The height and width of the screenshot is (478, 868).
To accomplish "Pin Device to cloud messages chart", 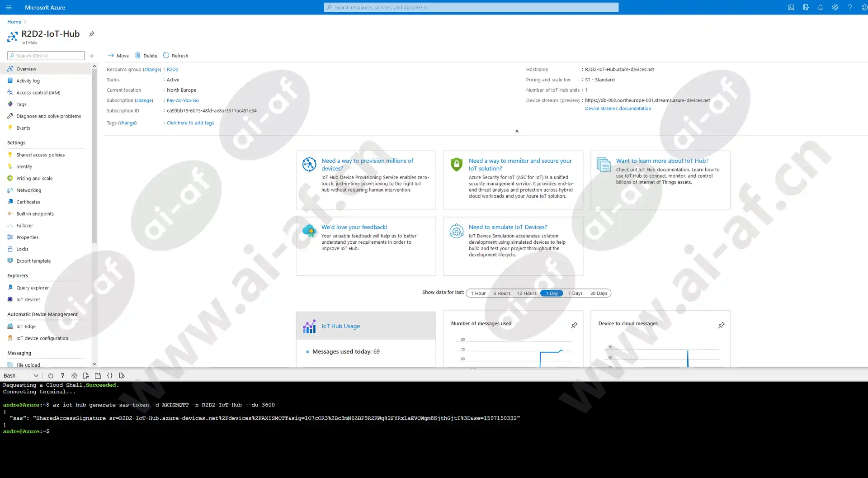I will (x=721, y=325).
